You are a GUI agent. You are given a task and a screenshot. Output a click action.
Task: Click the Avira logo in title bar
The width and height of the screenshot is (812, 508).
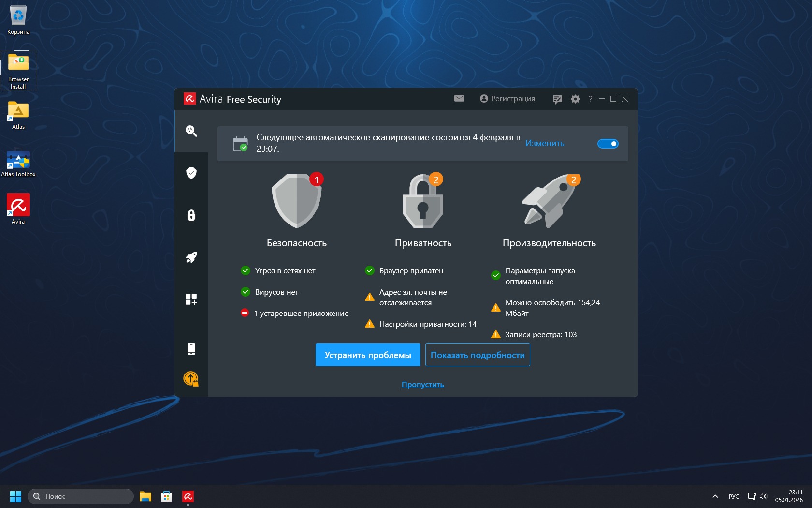click(189, 99)
